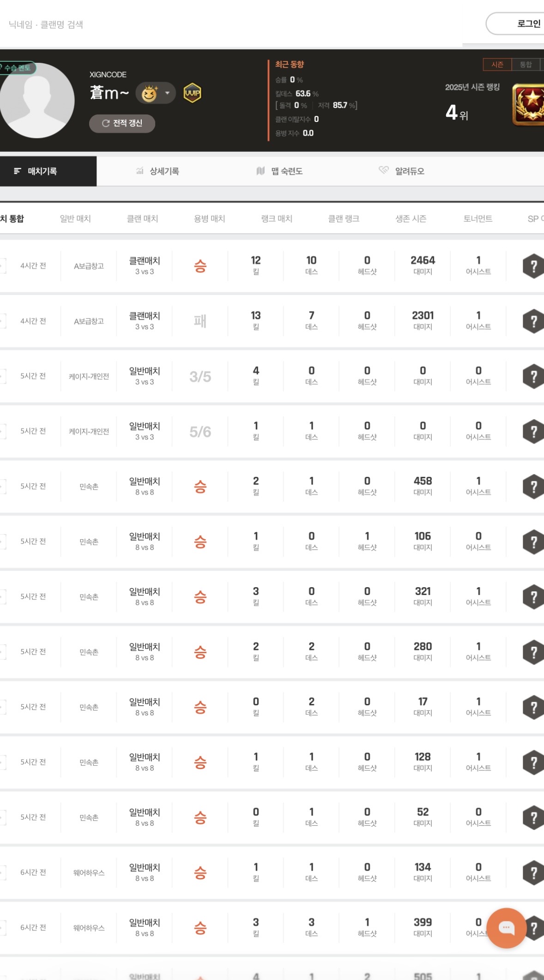The image size is (544, 980).
Task: Filter matches by 랭크 매치
Action: point(277,219)
